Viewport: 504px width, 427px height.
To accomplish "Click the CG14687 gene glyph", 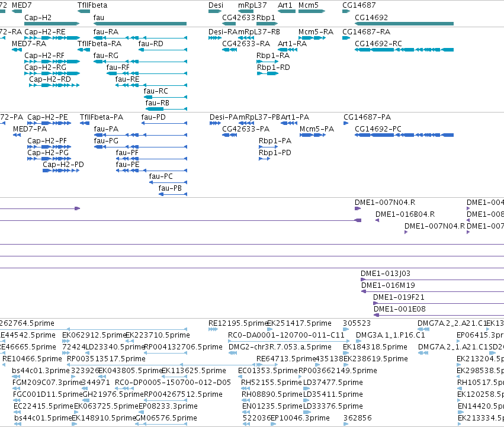I will tap(346, 11).
